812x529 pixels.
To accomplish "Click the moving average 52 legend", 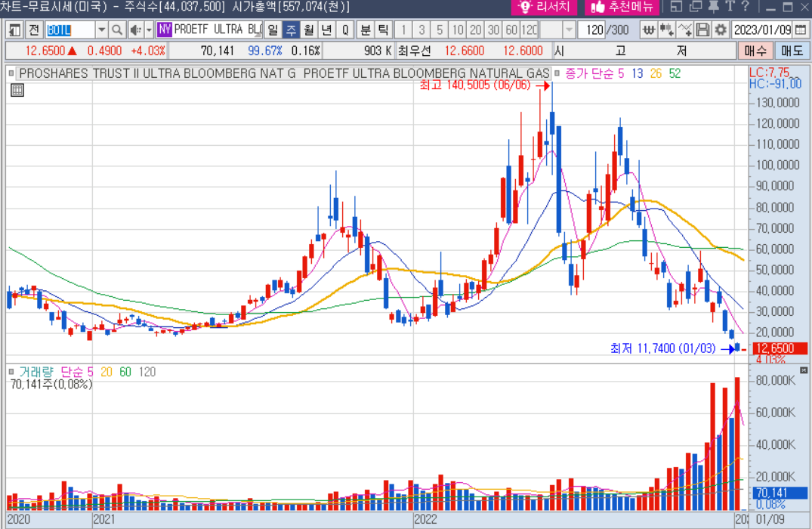I will (675, 73).
